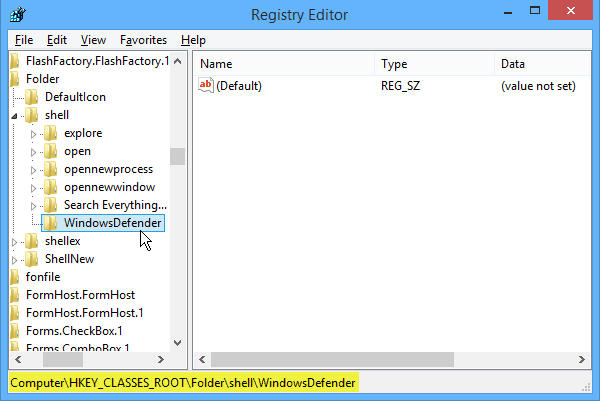600x401 pixels.
Task: Select the fonfile key label
Action: pyautogui.click(x=43, y=277)
